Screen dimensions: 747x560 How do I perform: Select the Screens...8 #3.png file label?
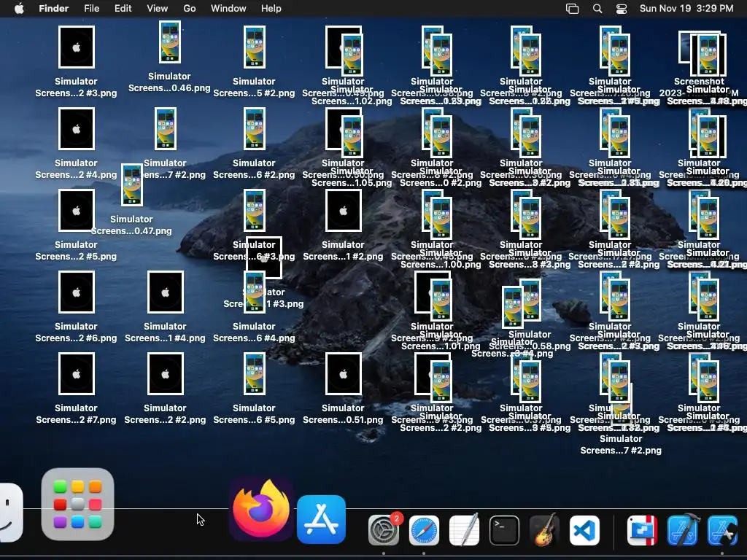point(530,264)
